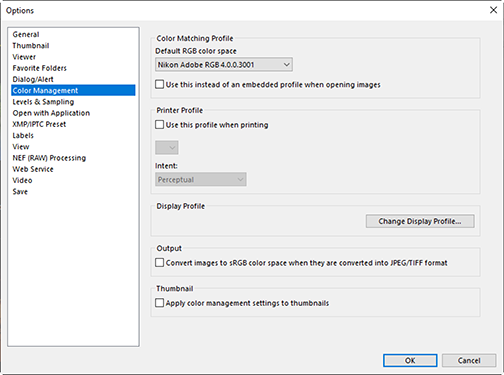The image size is (504, 375).
Task: Select Color Management category
Action: click(x=73, y=90)
